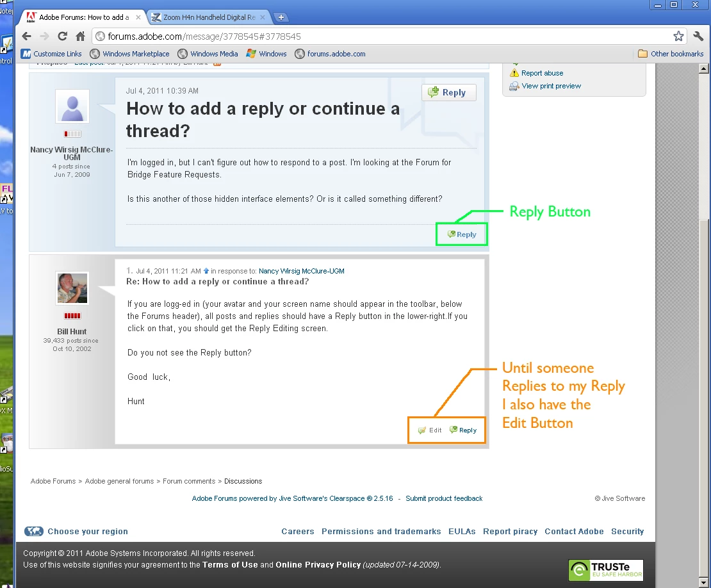711x588 pixels.
Task: Click the thread title 'How to add a reply'
Action: pyautogui.click(x=263, y=120)
